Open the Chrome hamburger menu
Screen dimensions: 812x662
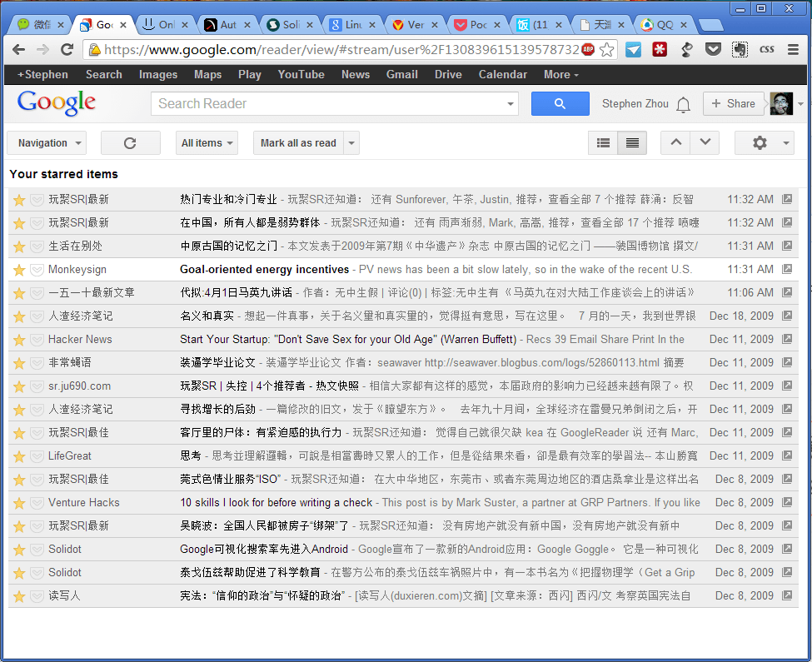pos(793,50)
